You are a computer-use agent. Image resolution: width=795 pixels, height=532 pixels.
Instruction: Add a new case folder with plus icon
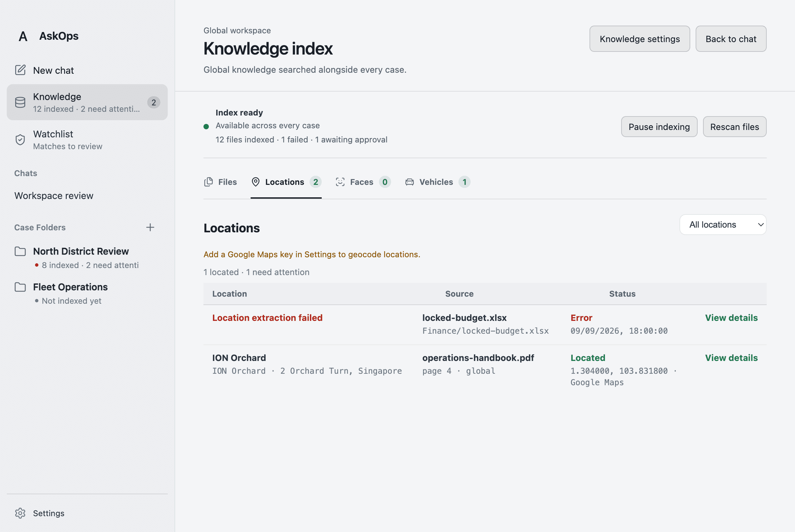tap(150, 227)
